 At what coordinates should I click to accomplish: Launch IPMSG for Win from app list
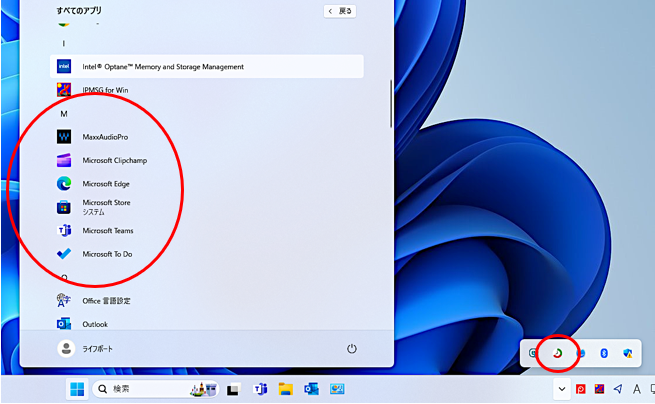pos(207,90)
